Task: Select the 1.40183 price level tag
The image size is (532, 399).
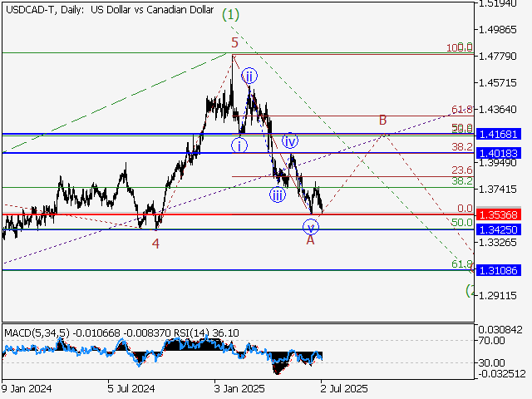Action: click(499, 153)
